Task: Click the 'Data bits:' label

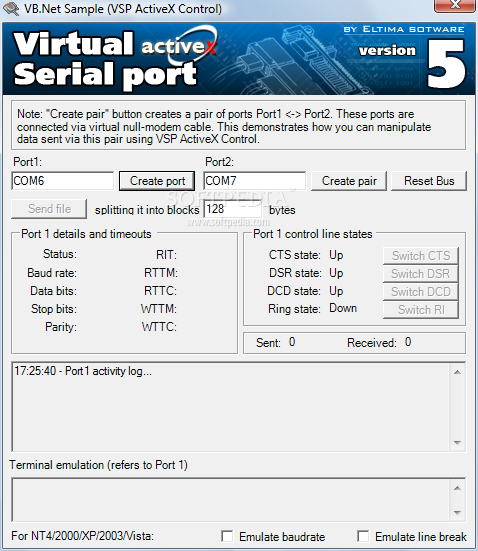Action: coord(53,291)
